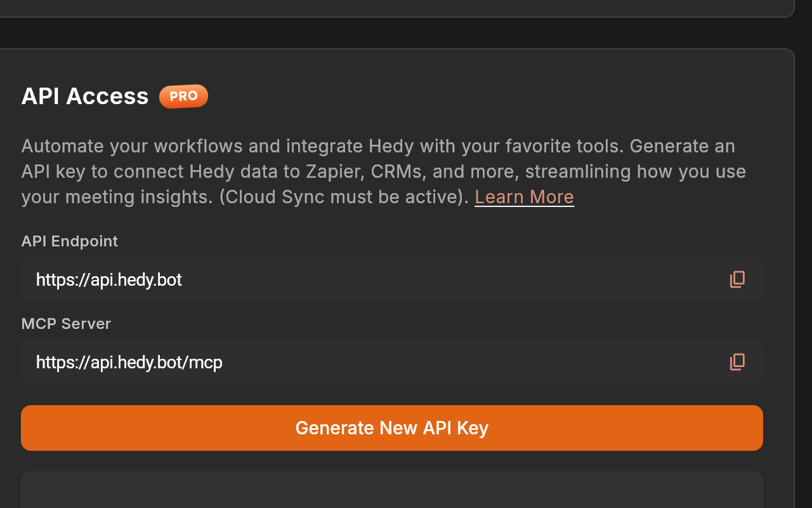The height and width of the screenshot is (508, 812).
Task: Click the Generate New API Key button's orange bar
Action: click(x=391, y=427)
